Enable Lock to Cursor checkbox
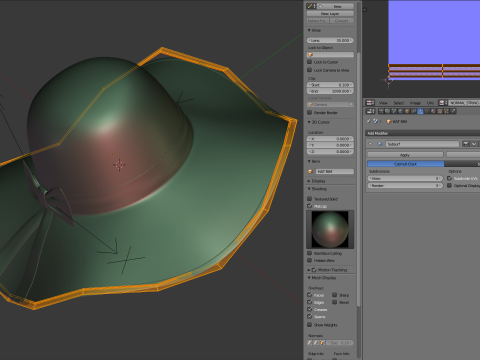This screenshot has height=360, width=480. 309,62
